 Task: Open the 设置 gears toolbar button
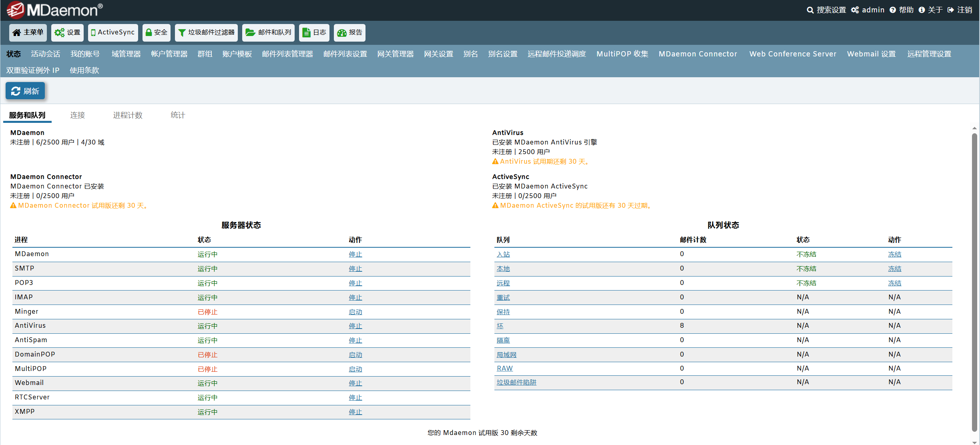tap(68, 32)
